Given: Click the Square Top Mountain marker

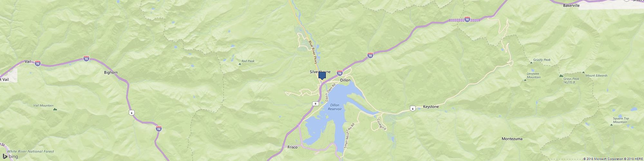Looking at the screenshot, I should click(x=611, y=124).
